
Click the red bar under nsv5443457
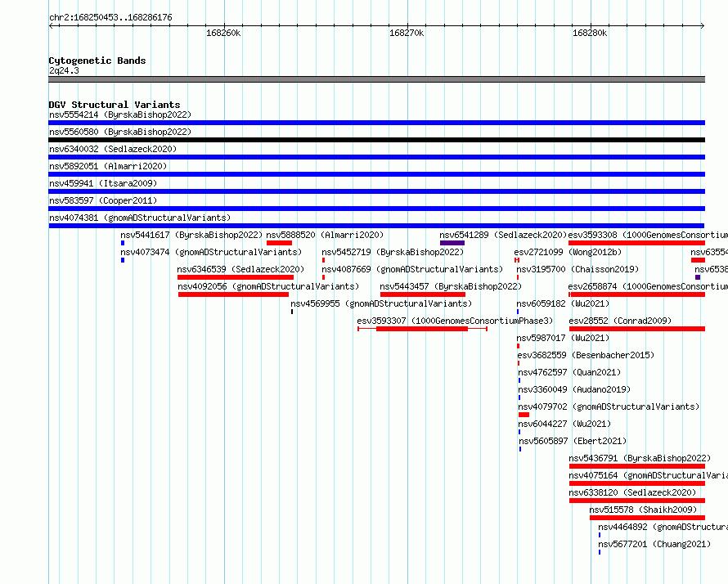point(423,294)
